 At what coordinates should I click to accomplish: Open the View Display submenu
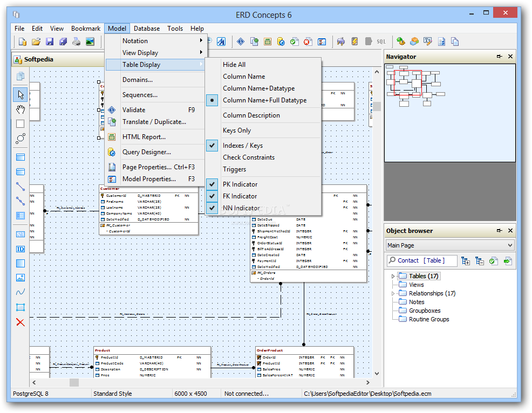155,53
